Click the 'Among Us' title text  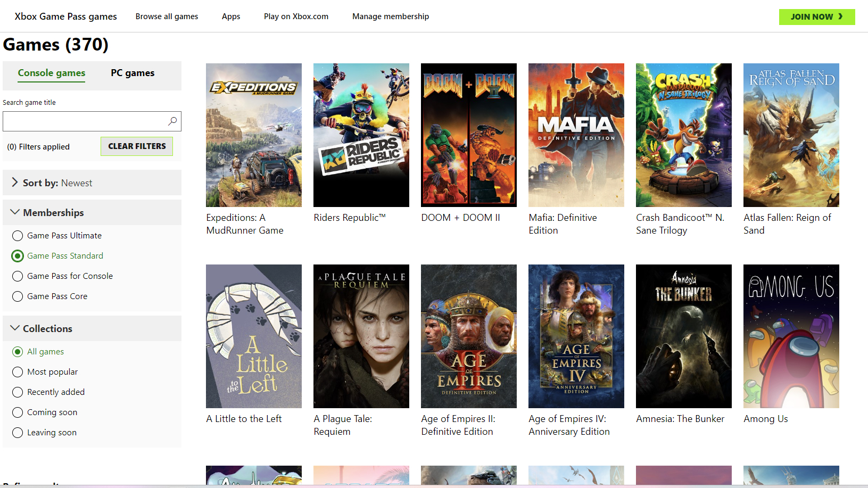(x=766, y=419)
